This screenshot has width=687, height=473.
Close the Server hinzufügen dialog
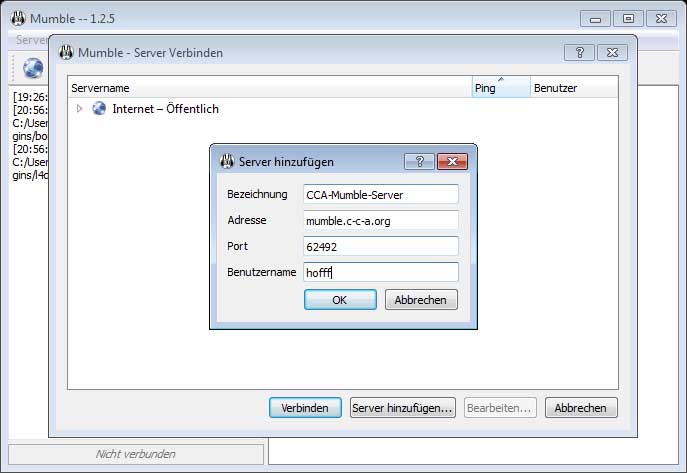(452, 162)
